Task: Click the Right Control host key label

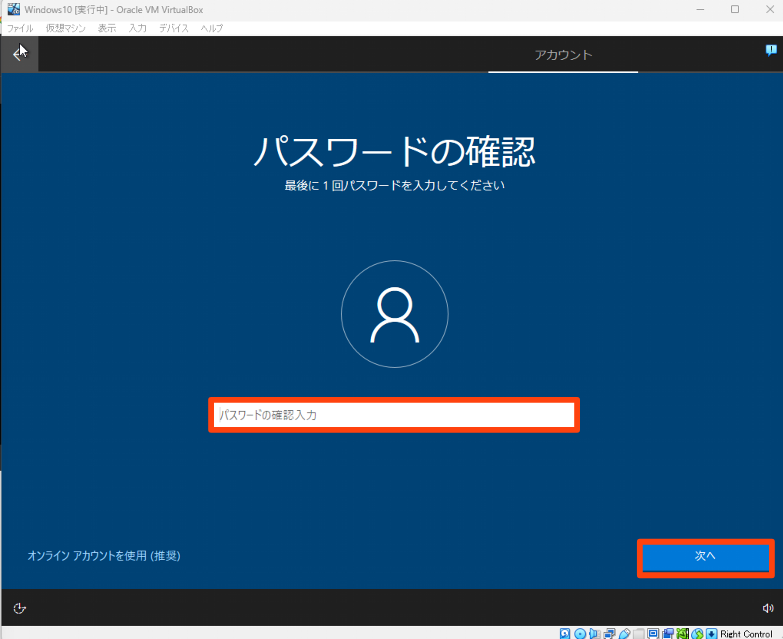Action: pyautogui.click(x=747, y=634)
